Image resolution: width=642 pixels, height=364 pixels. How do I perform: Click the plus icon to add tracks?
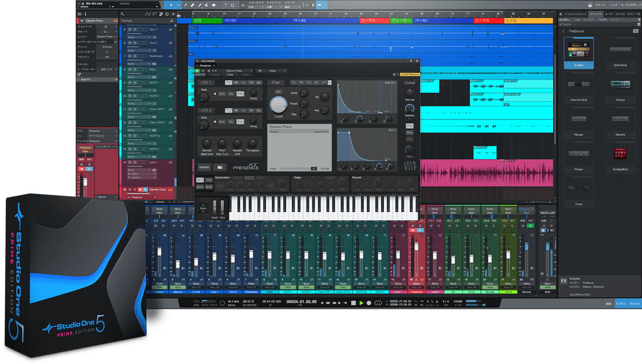pos(173,14)
